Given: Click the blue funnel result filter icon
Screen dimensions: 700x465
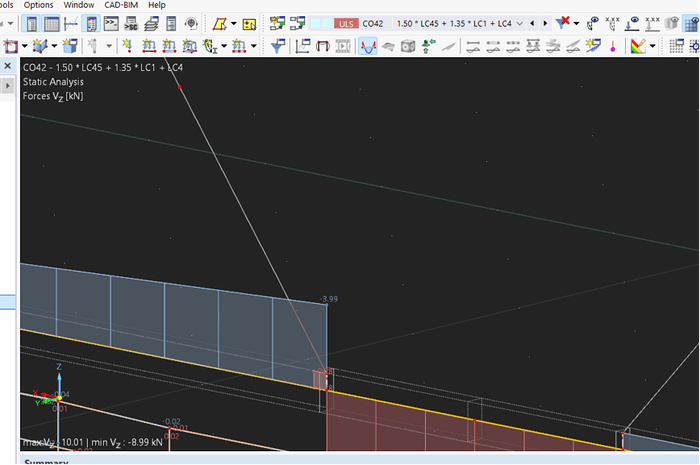Looking at the screenshot, I should pyautogui.click(x=278, y=46).
